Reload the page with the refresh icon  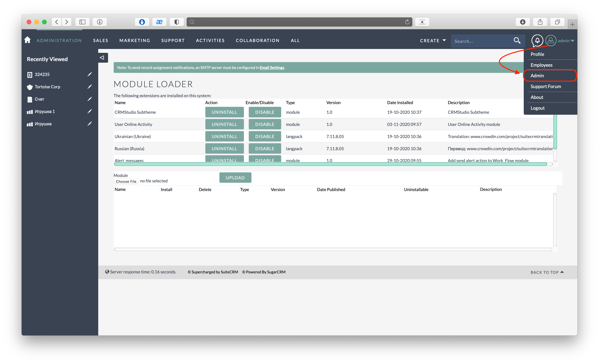click(407, 22)
